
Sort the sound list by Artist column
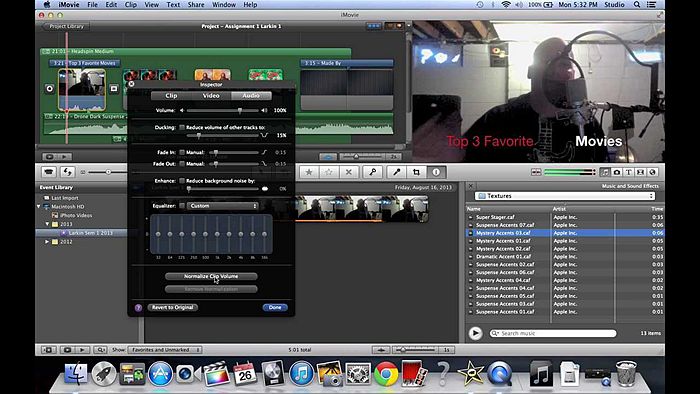(x=583, y=208)
